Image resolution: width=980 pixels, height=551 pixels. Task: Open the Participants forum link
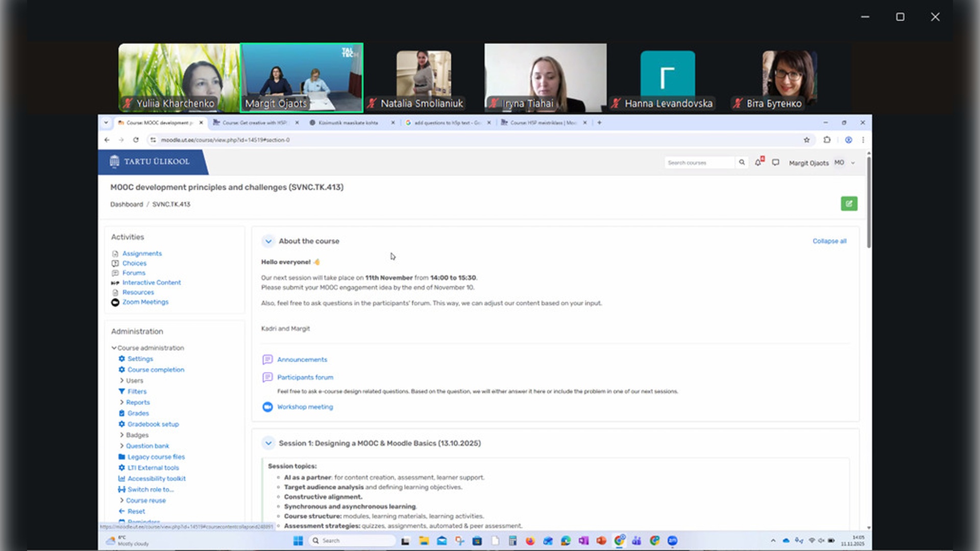(x=305, y=378)
